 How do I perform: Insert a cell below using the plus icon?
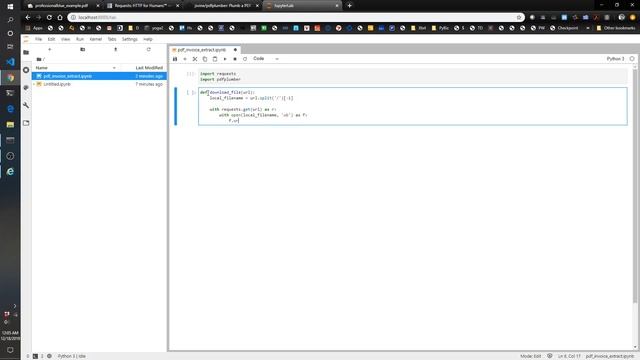point(185,59)
